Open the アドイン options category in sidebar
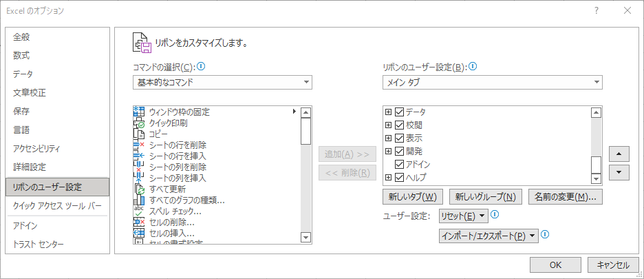 58,226
